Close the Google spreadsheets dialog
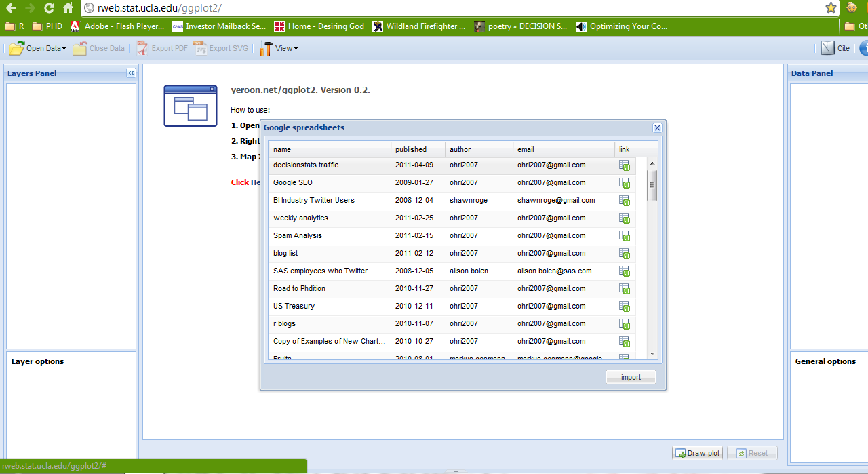 coord(657,127)
